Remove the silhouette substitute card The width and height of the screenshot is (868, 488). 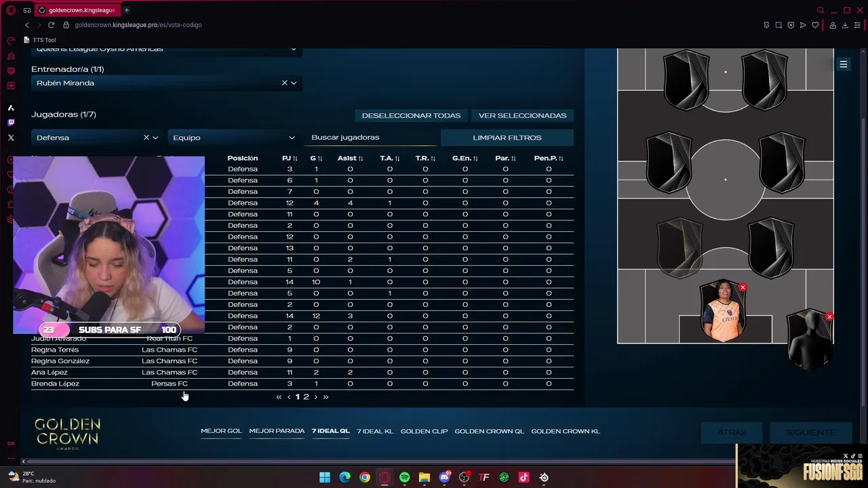(x=829, y=317)
